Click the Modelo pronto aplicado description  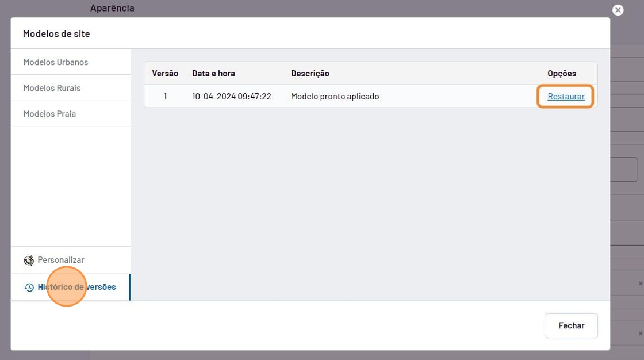point(335,97)
